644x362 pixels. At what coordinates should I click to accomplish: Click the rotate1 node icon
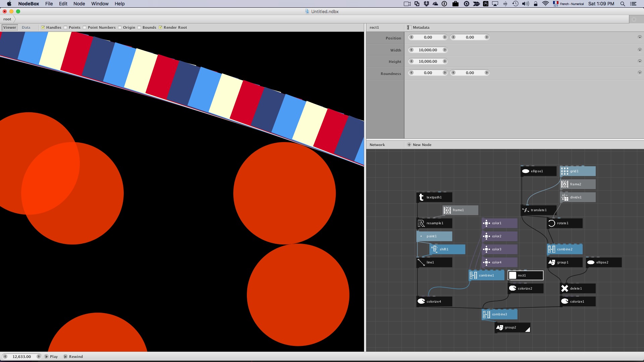(551, 223)
